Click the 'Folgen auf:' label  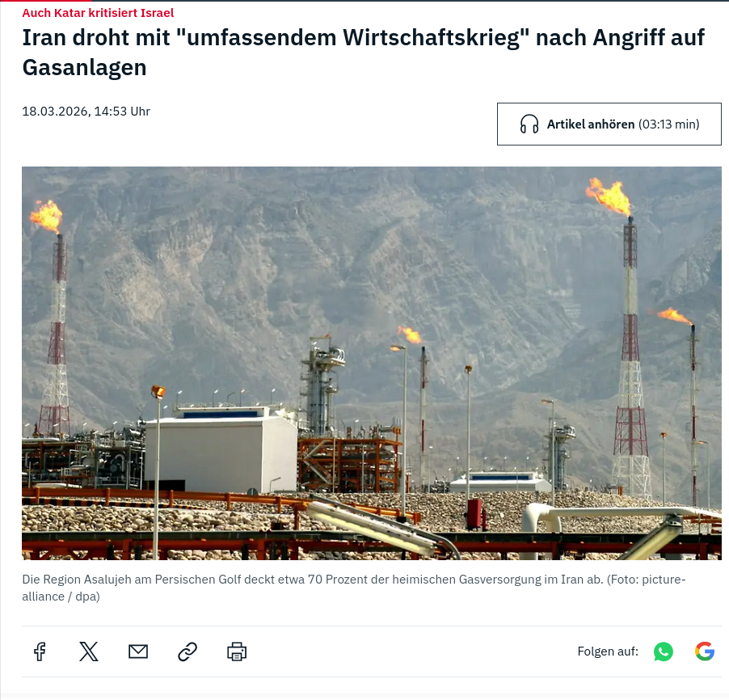coord(608,652)
